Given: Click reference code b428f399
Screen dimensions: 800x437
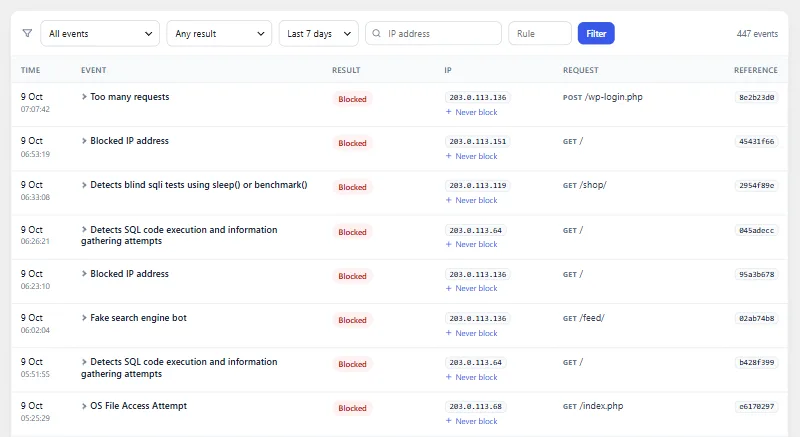Looking at the screenshot, I should click(x=757, y=363).
